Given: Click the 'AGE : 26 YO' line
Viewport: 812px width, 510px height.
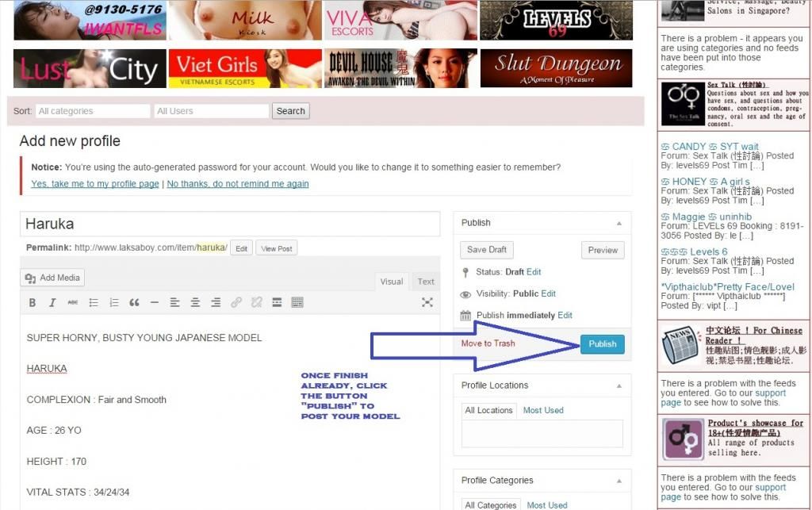Looking at the screenshot, I should [54, 430].
